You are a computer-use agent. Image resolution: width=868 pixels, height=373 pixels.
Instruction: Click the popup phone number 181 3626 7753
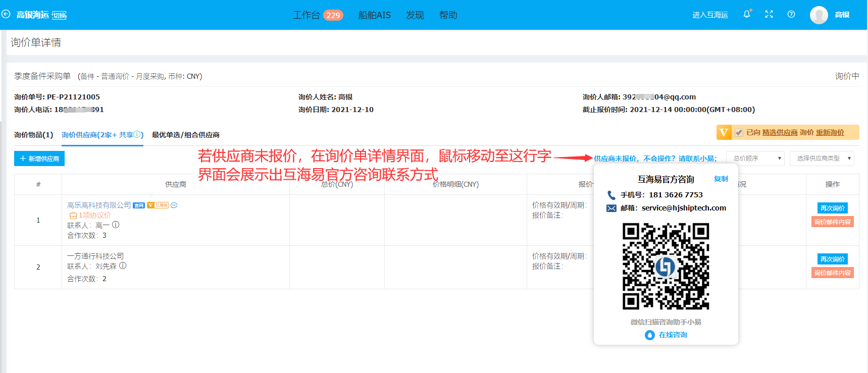(x=676, y=195)
